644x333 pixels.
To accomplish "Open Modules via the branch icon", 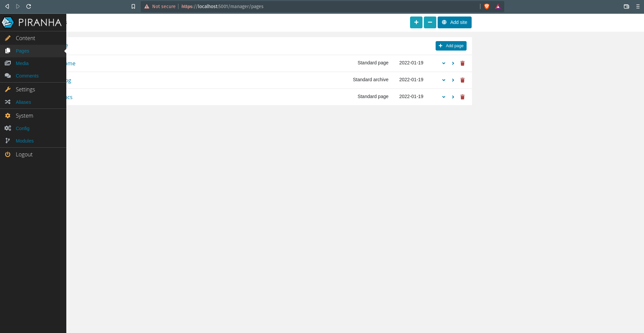I will pyautogui.click(x=7, y=141).
